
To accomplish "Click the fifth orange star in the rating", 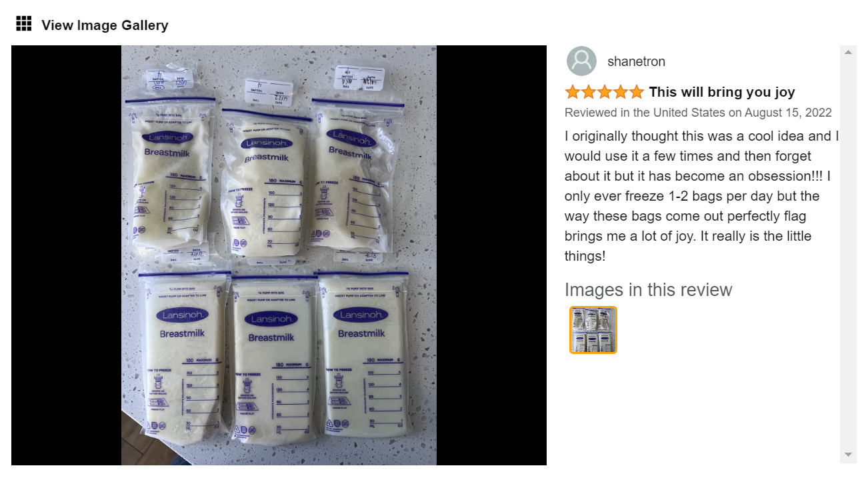I will (x=637, y=92).
